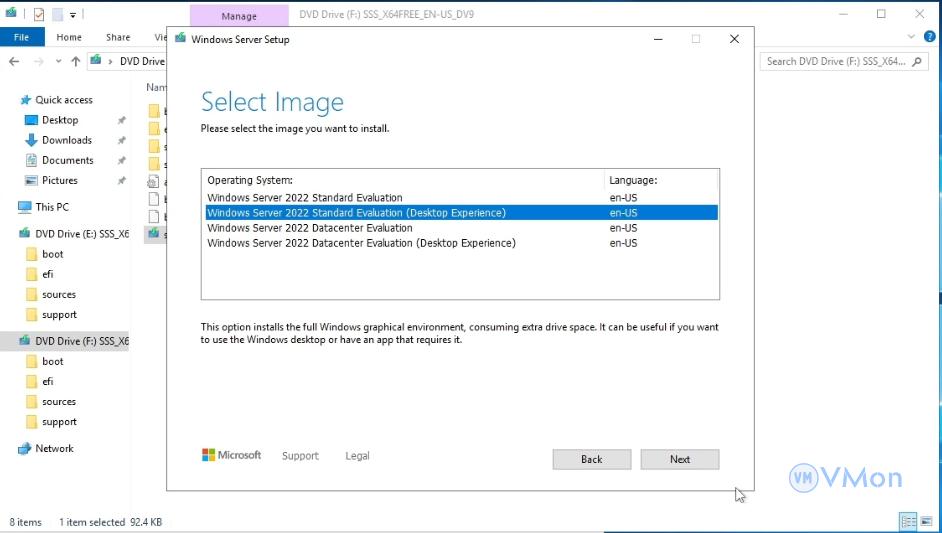Open recent locations dropdown arrow

point(58,61)
